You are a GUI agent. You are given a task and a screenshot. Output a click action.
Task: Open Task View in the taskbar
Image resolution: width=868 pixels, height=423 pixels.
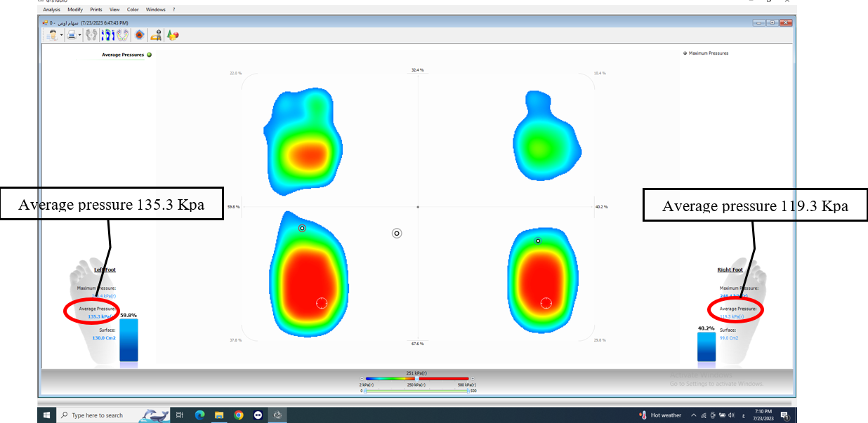pos(179,415)
